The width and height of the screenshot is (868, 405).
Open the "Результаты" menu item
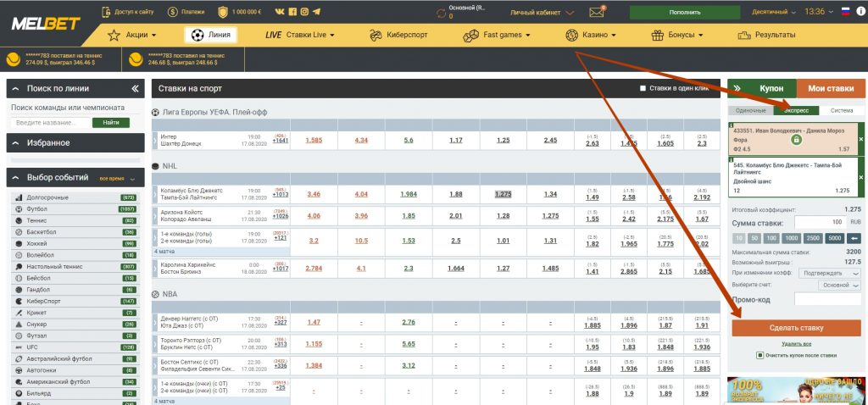pyautogui.click(x=766, y=35)
